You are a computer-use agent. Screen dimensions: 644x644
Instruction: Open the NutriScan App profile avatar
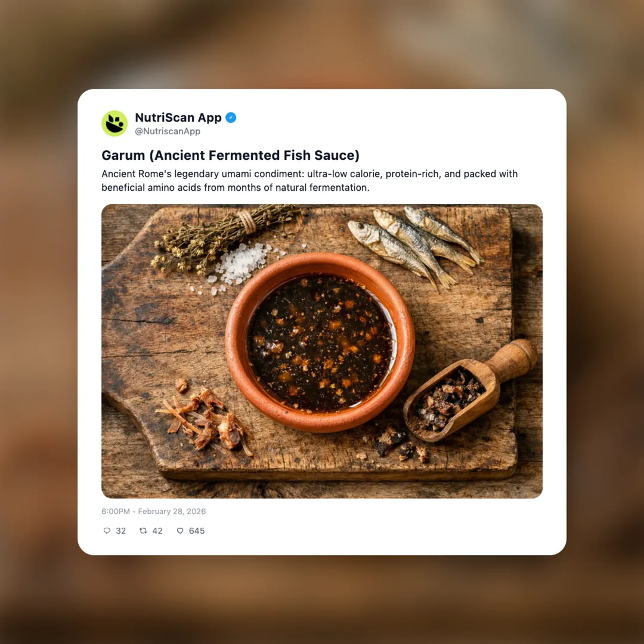coord(114,123)
